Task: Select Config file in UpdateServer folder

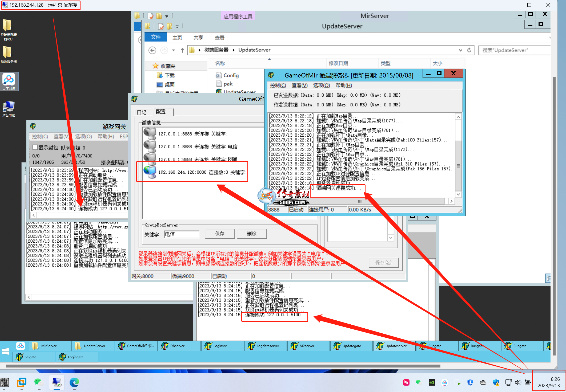Action: (x=227, y=75)
